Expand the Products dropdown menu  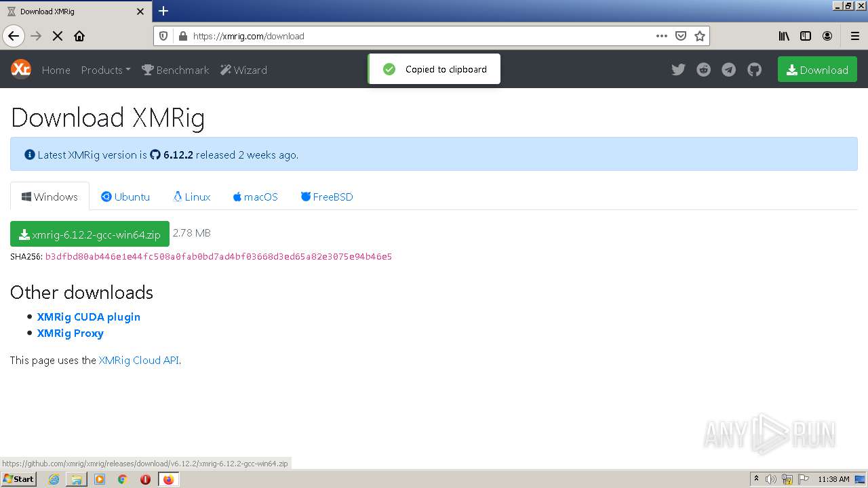click(106, 70)
